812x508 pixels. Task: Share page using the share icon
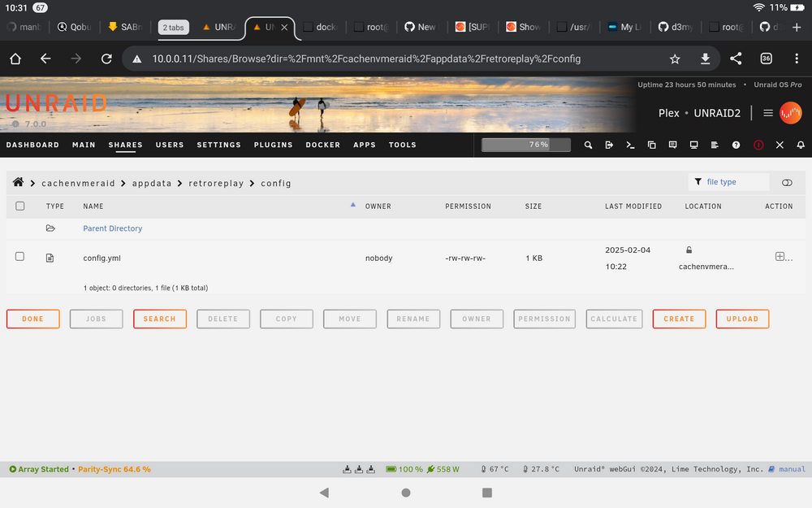tap(736, 59)
